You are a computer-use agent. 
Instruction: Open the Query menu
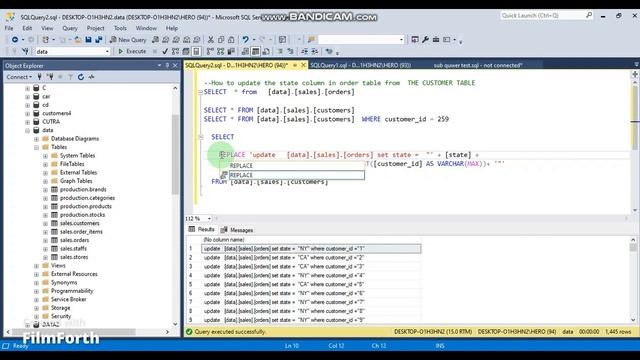click(x=70, y=28)
